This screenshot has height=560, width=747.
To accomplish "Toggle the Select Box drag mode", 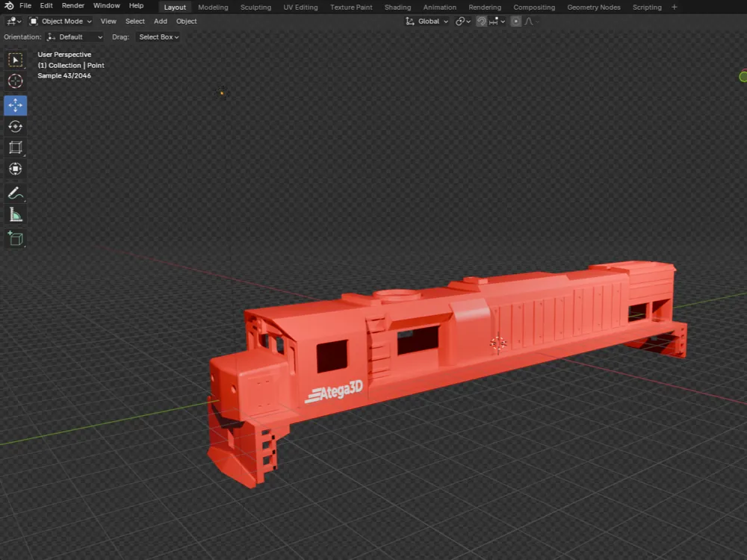I will point(158,37).
